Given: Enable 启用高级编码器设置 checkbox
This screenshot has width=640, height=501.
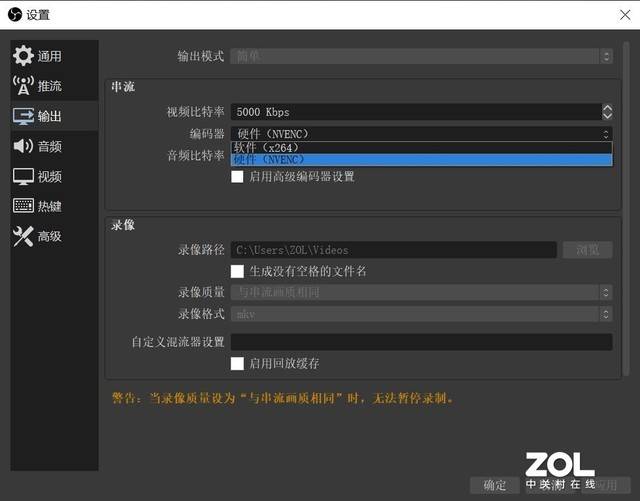Looking at the screenshot, I should pos(237,177).
